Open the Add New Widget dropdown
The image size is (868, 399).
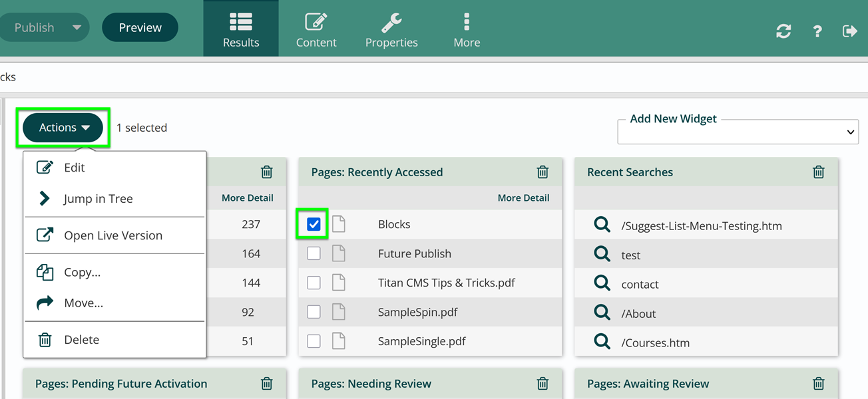(x=738, y=132)
